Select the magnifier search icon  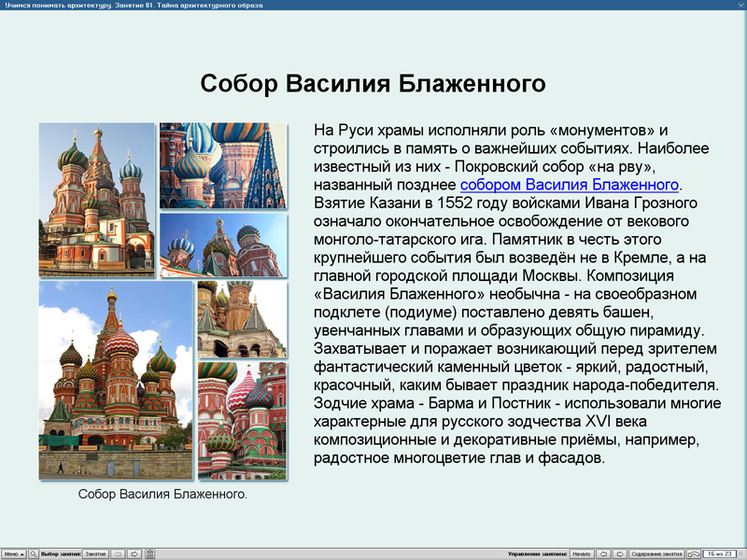[34, 553]
